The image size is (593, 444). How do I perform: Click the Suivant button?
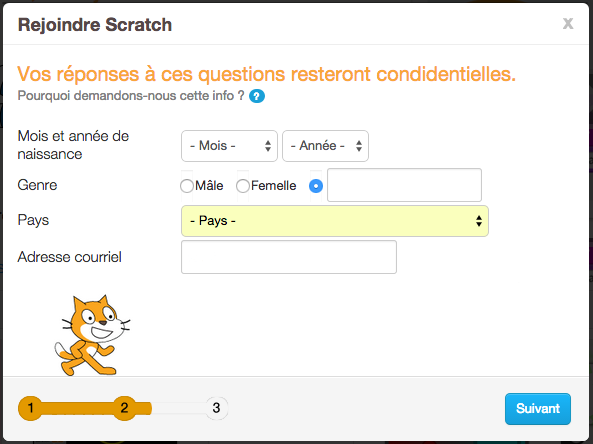click(x=538, y=409)
